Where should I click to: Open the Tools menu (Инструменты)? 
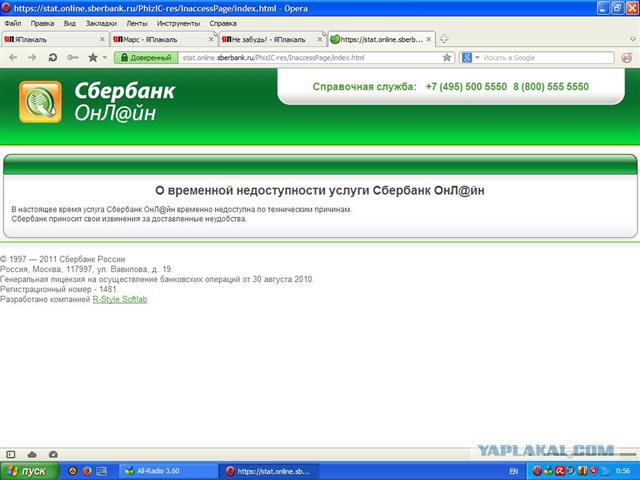tap(178, 23)
